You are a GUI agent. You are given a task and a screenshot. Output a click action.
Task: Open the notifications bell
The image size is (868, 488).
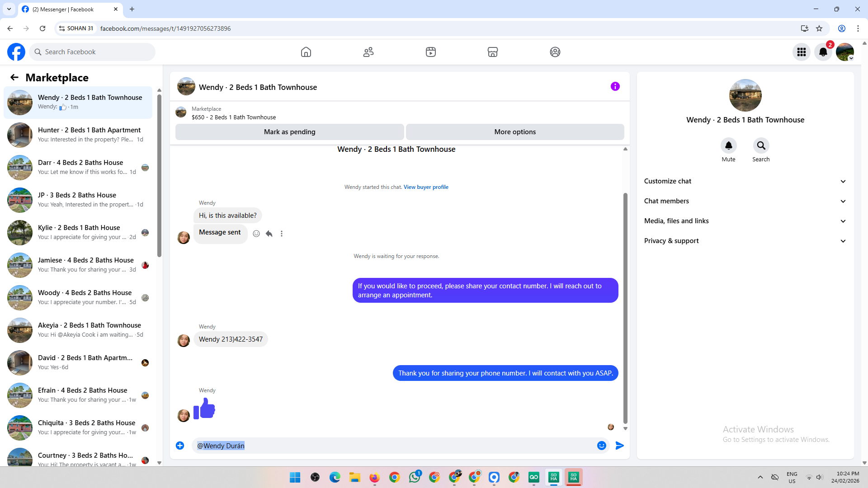823,52
